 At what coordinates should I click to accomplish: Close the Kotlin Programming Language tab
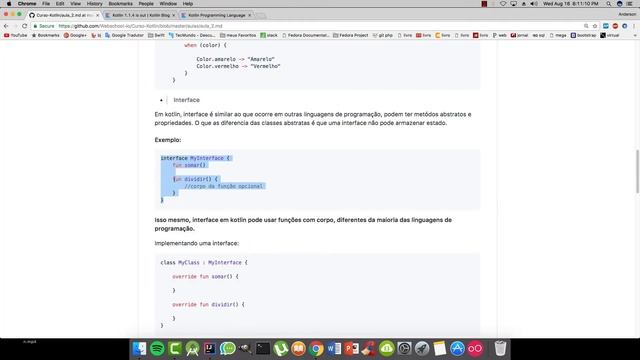coord(249,15)
